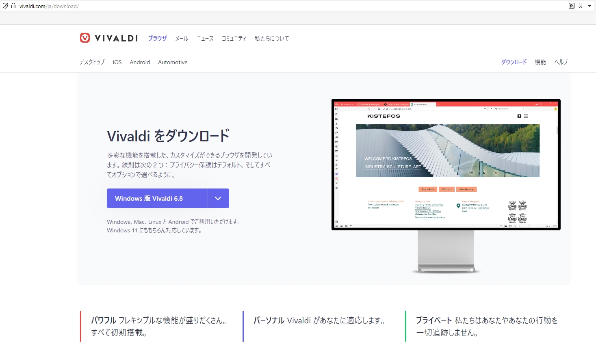
Task: Click the RSS feed icon in the address bar
Action: [572, 6]
